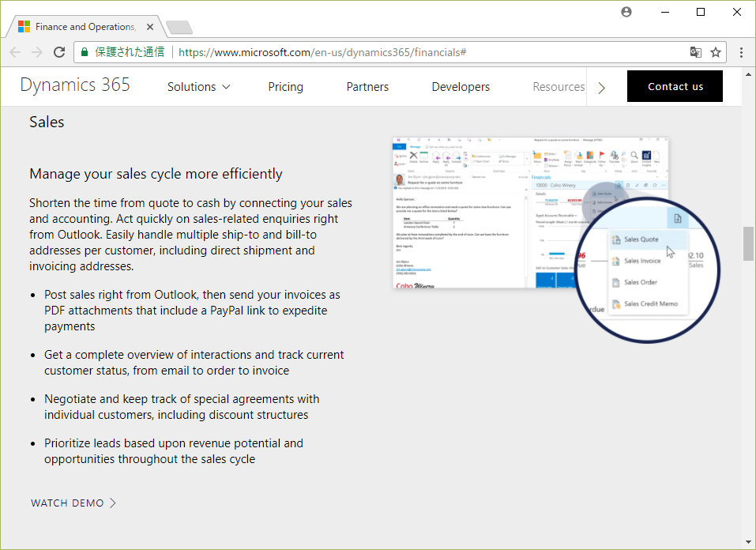This screenshot has height=550, width=756.
Task: Click the green secure lock icon
Action: click(84, 52)
